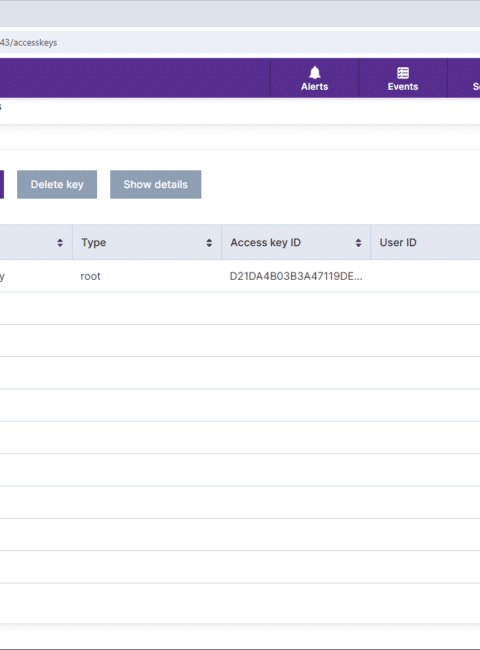Click the Show details button
The width and height of the screenshot is (480, 650).
[x=156, y=184]
